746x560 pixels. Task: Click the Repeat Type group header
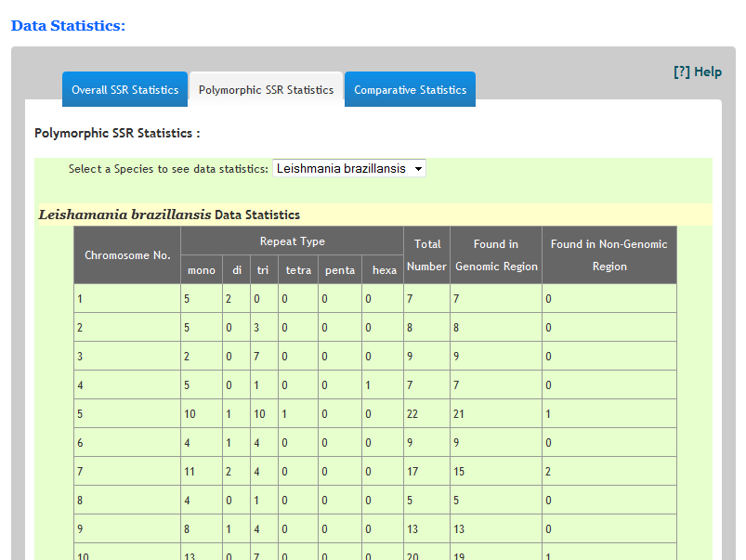click(x=292, y=241)
